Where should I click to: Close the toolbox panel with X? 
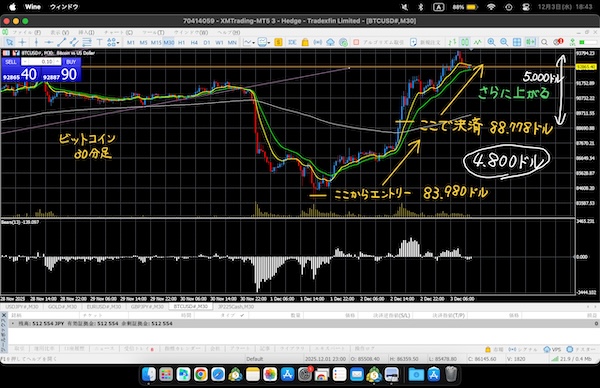pos(4,316)
